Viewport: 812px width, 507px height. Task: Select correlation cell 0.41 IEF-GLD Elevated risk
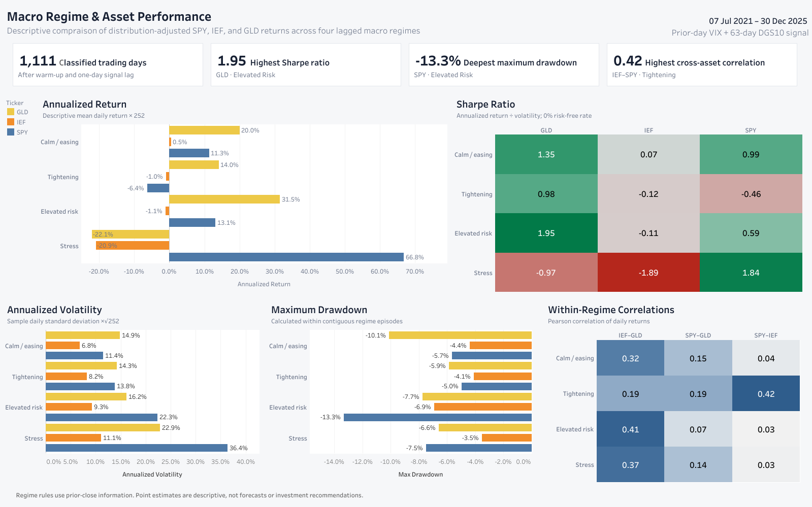click(630, 429)
